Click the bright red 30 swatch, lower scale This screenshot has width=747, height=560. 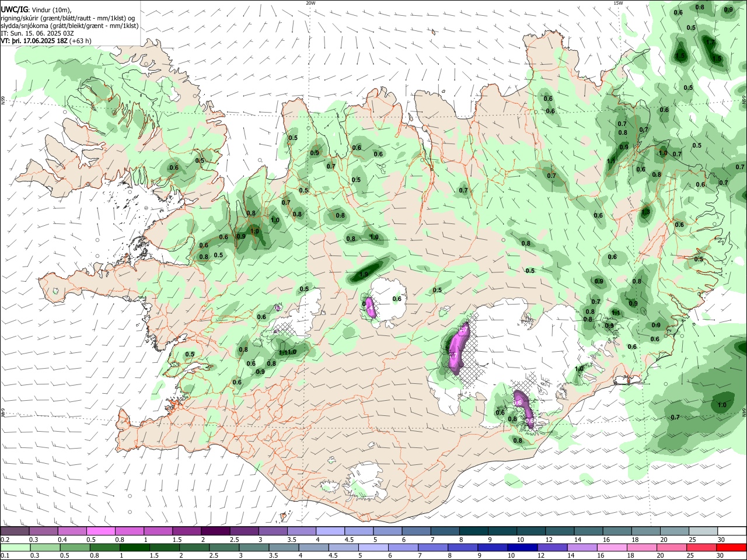(732, 547)
